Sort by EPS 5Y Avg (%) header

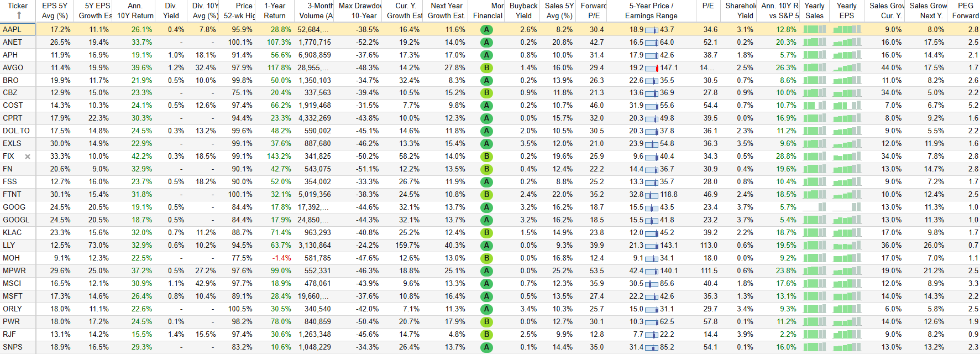point(55,11)
